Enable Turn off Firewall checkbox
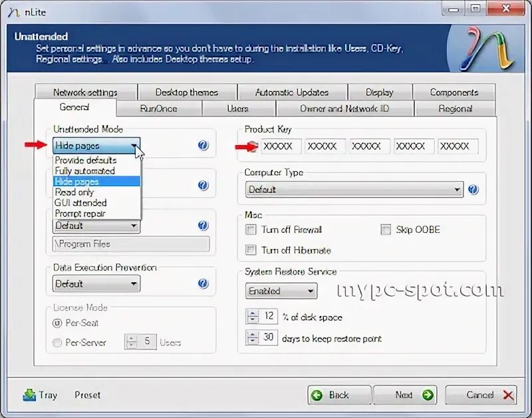This screenshot has width=532, height=418. (251, 230)
